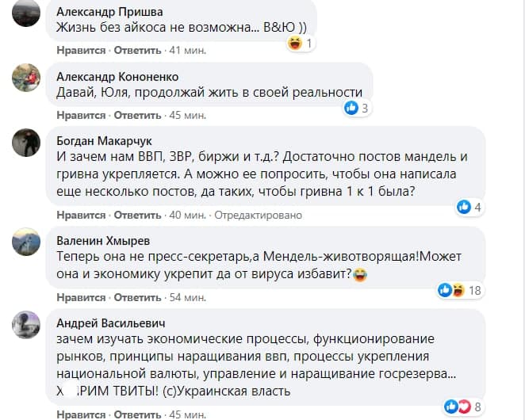Reply to Александр Кононенко's comment

point(138,116)
